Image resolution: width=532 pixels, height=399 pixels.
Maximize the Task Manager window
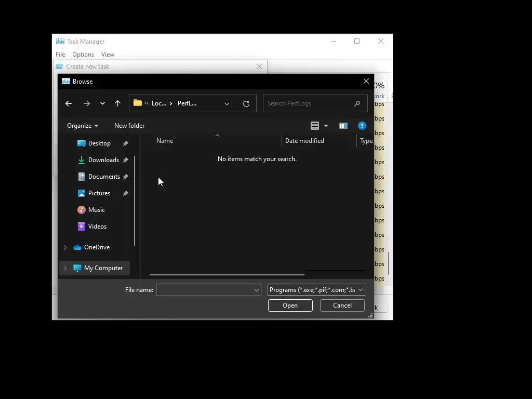click(357, 41)
